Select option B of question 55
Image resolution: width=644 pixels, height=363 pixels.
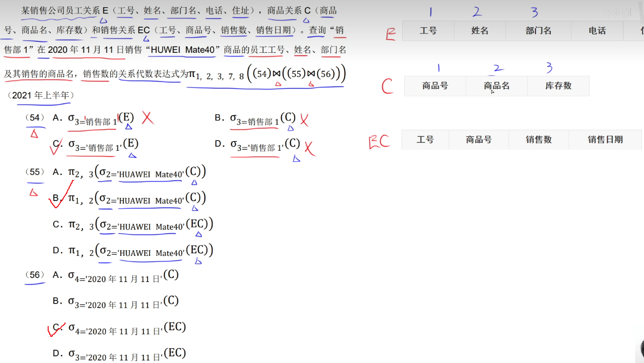pos(130,199)
